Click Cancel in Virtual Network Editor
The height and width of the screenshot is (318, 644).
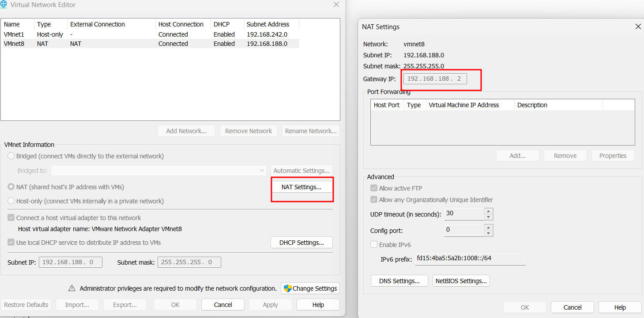pyautogui.click(x=223, y=305)
